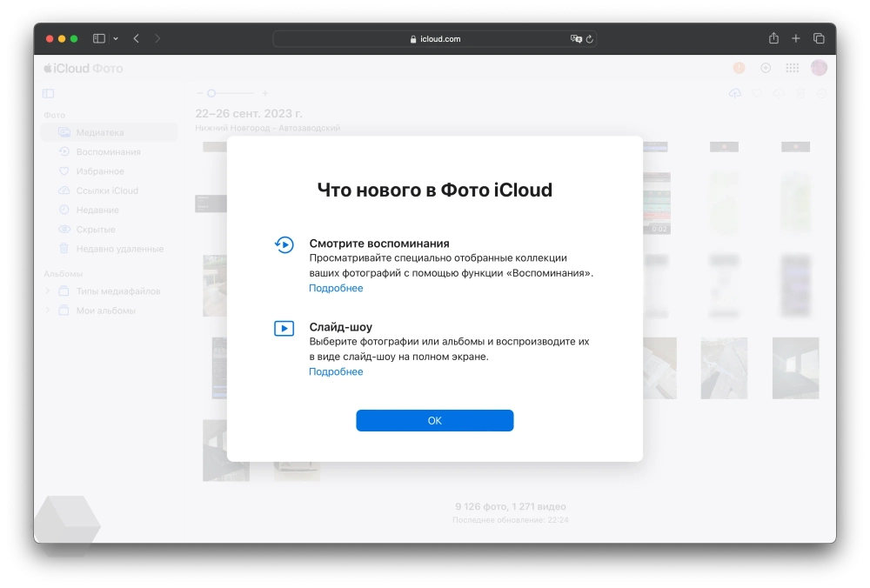This screenshot has height=588, width=870.
Task: Select Избранное in the sidebar
Action: [100, 171]
